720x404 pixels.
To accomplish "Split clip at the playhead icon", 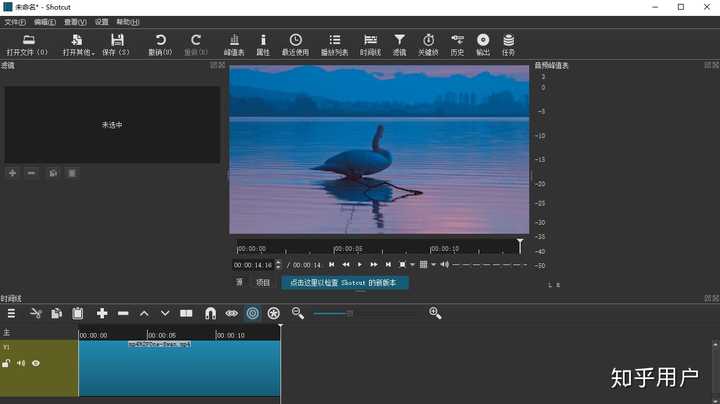I will point(186,314).
